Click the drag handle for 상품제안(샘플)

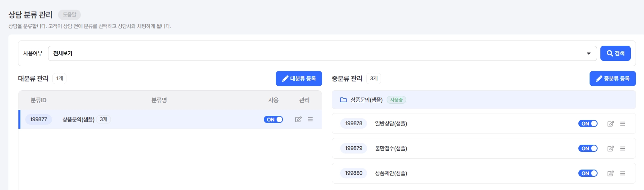click(x=622, y=174)
